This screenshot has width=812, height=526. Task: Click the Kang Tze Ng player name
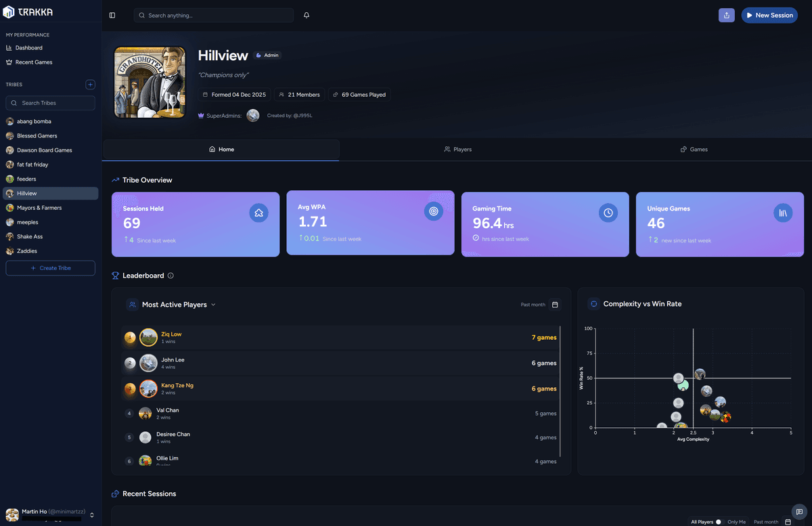tap(177, 385)
